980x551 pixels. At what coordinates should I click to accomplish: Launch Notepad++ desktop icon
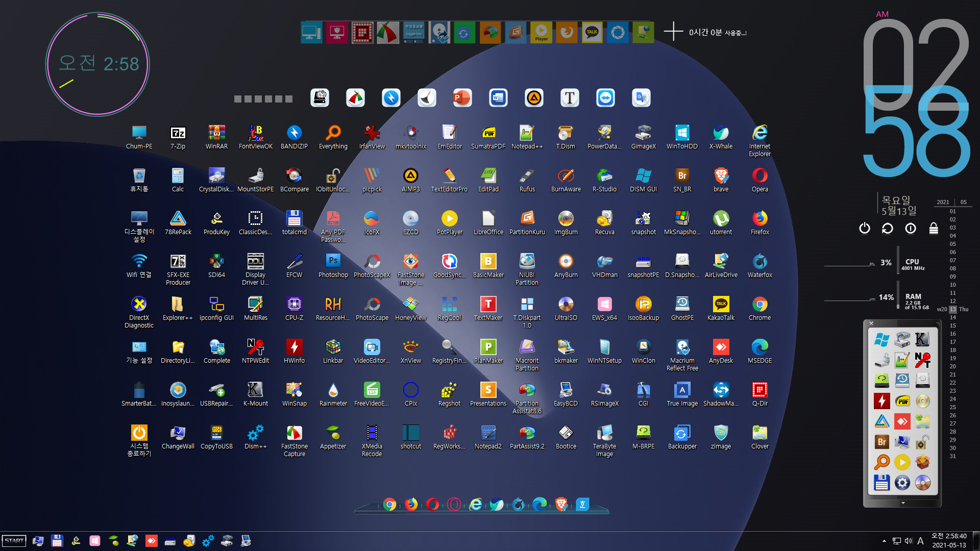[527, 137]
